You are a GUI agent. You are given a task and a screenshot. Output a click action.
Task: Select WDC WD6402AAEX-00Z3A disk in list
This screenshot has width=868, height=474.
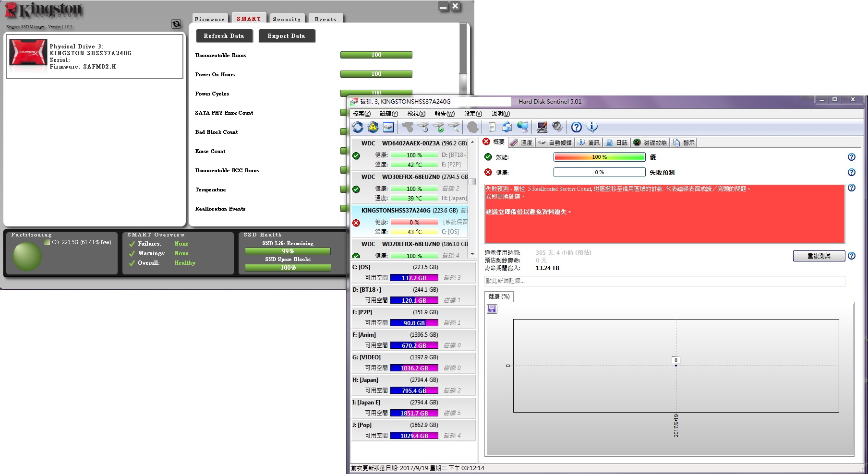tap(410, 154)
